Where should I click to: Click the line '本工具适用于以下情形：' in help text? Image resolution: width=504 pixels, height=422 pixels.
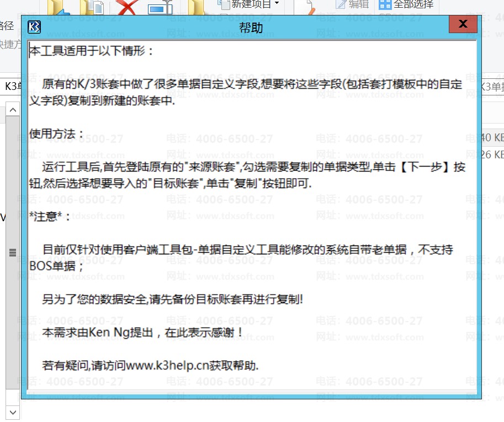(92, 51)
